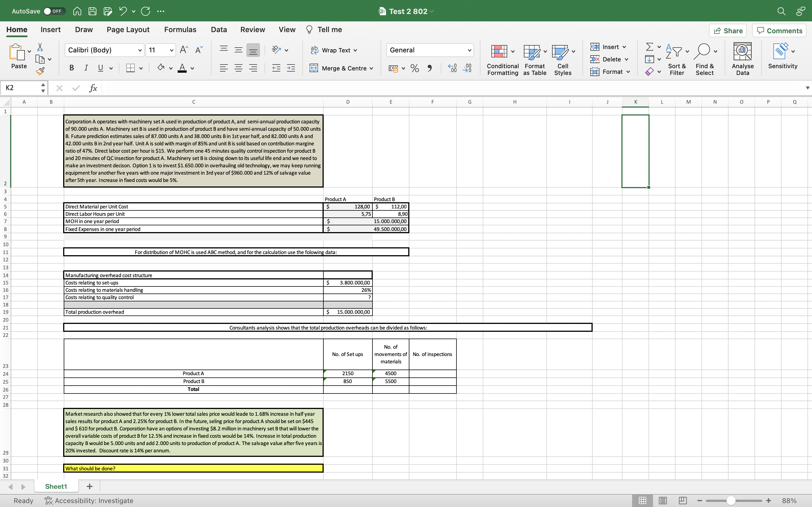Expand the number format General dropdown

pyautogui.click(x=469, y=50)
